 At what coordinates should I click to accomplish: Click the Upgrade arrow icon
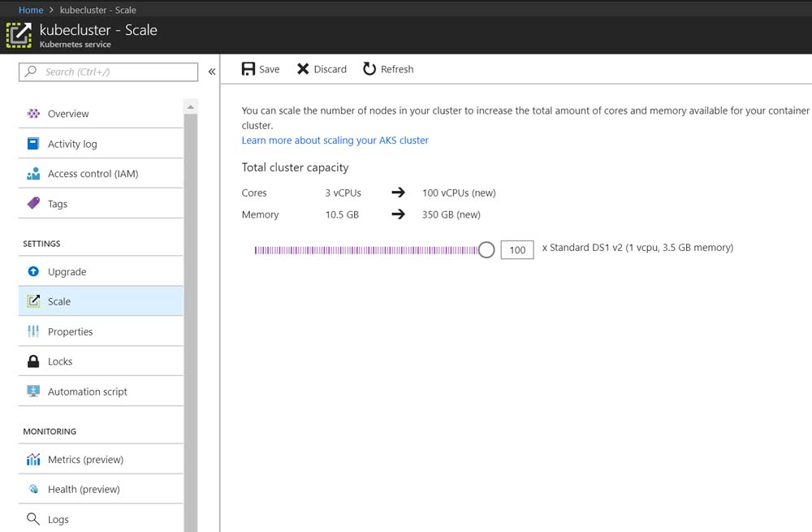(33, 272)
